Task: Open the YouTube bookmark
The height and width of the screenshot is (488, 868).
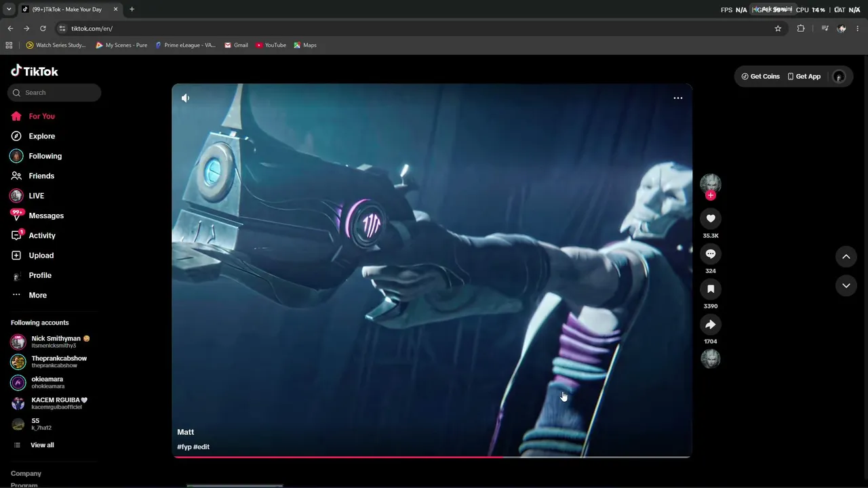Action: [271, 45]
